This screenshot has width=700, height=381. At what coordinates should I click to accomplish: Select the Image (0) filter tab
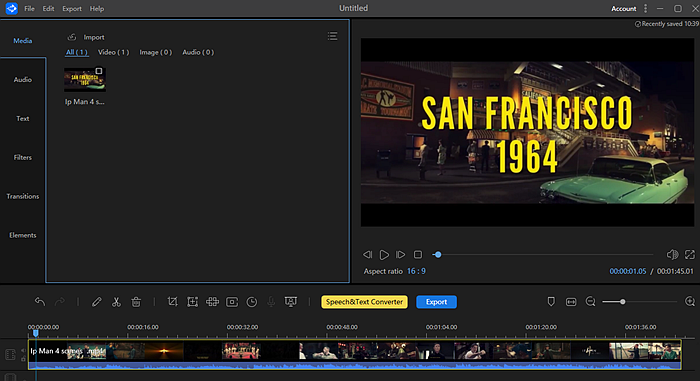pos(155,52)
